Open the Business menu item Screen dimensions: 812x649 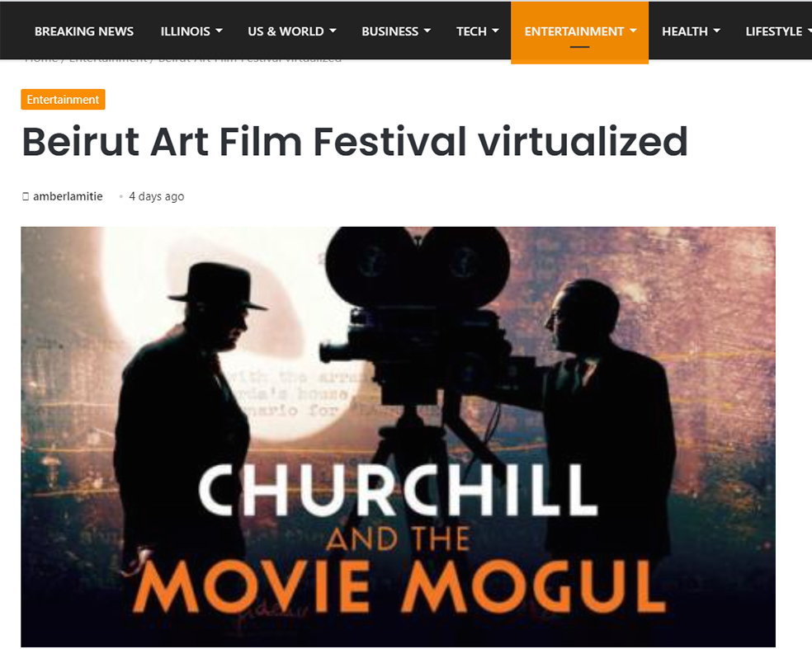pos(389,31)
